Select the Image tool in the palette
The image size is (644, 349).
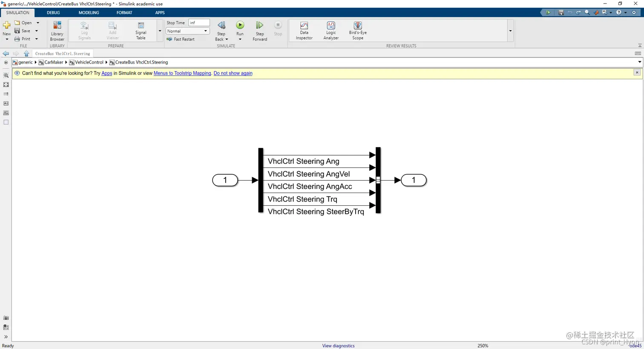pos(6,113)
